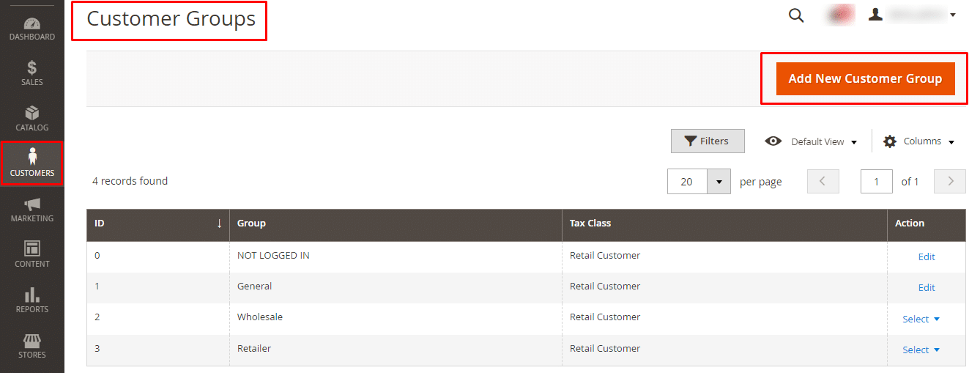The height and width of the screenshot is (373, 980).
Task: Click the current page number field
Action: click(x=876, y=182)
